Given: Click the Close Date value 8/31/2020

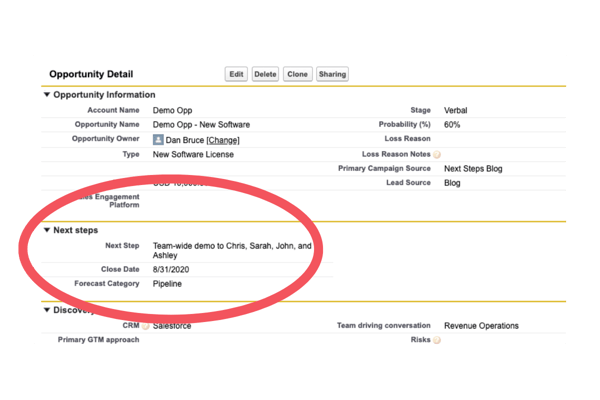Looking at the screenshot, I should [x=173, y=269].
